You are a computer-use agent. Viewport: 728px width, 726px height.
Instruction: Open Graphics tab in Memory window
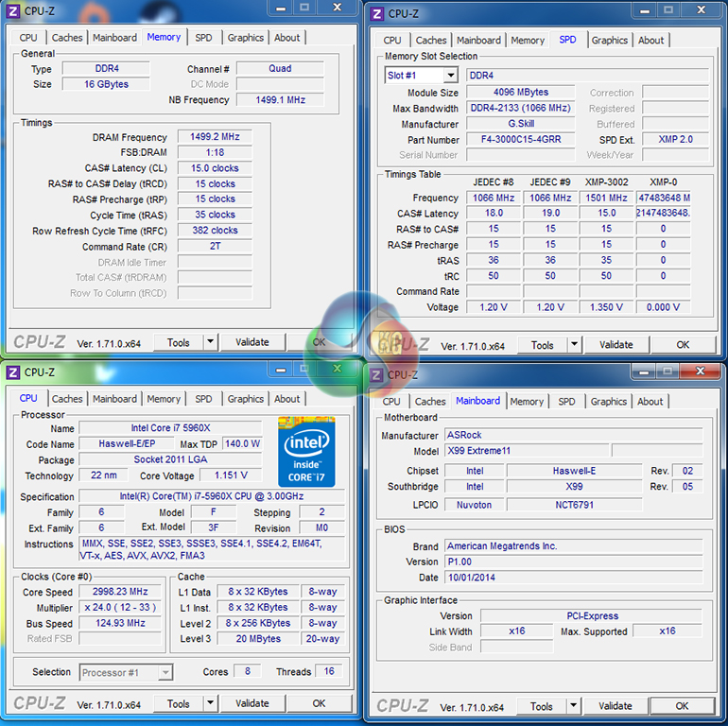246,38
